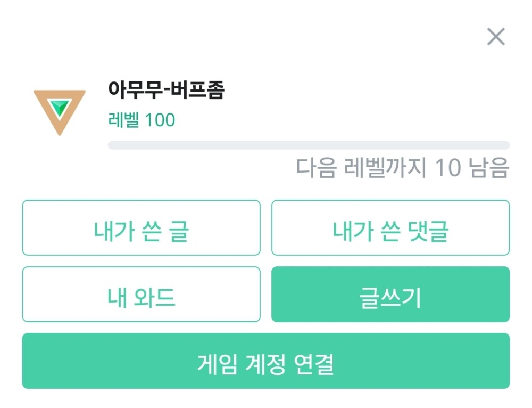The image size is (532, 408).
Task: Select the profile avatar emblem
Action: tap(59, 110)
